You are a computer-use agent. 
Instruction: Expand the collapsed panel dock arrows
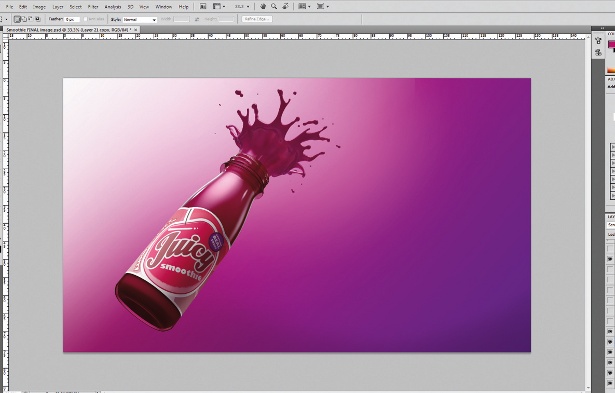point(602,28)
